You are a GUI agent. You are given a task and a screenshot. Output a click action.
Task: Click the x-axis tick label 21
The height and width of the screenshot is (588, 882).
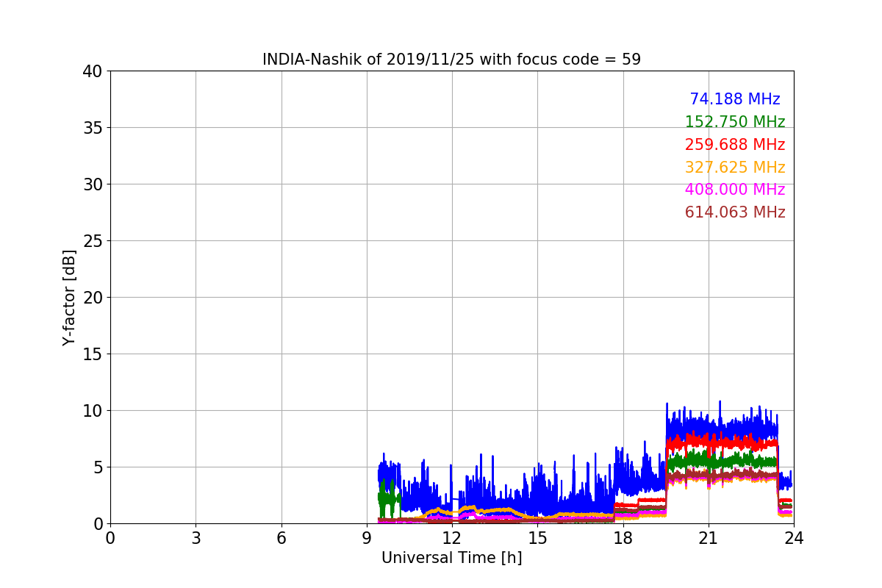(709, 538)
